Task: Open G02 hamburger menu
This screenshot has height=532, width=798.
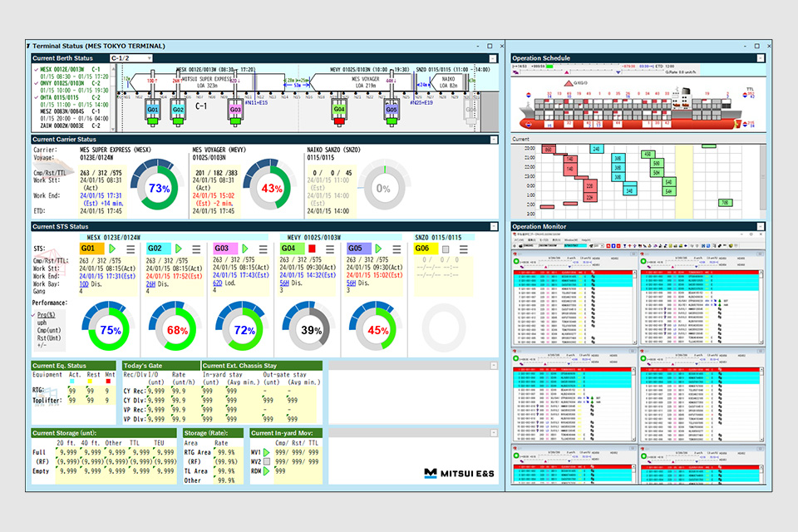Action: click(196, 249)
